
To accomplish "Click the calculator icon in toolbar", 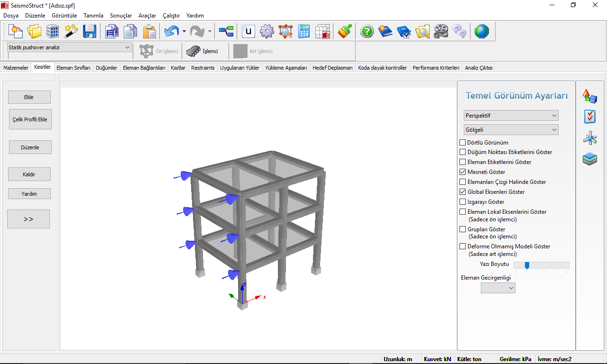I will (304, 32).
